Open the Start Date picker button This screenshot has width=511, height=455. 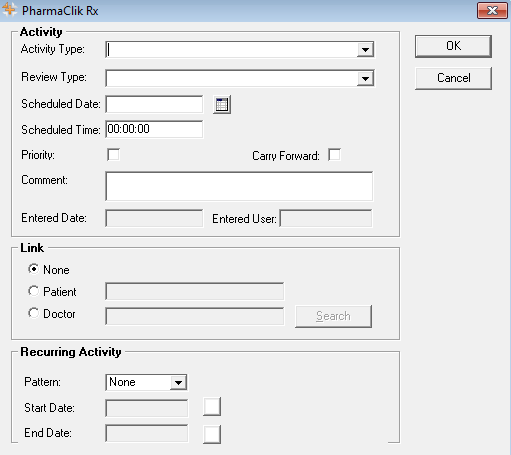point(212,407)
